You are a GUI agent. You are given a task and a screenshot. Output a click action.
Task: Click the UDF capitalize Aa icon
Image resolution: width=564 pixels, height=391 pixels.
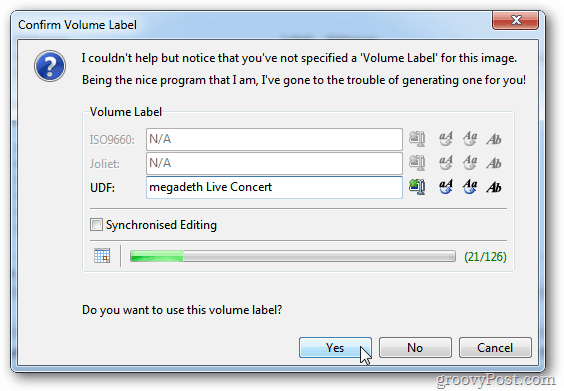[x=470, y=187]
